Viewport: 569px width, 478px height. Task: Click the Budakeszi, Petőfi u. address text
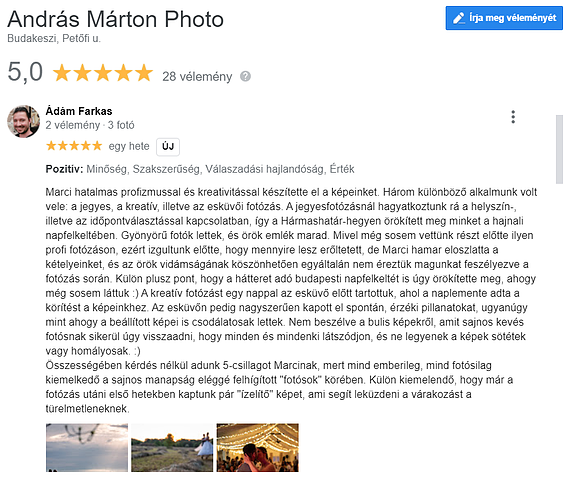pos(54,38)
